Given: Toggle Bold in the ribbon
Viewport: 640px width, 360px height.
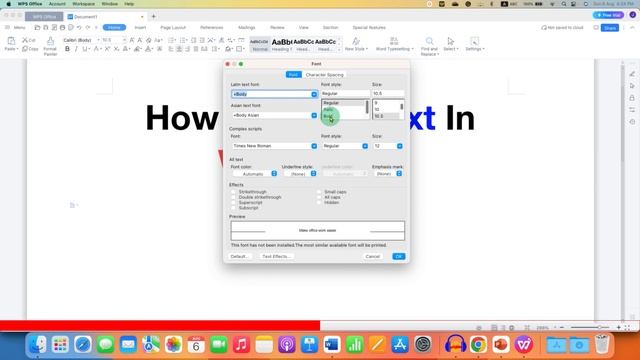Looking at the screenshot, I should coord(67,49).
